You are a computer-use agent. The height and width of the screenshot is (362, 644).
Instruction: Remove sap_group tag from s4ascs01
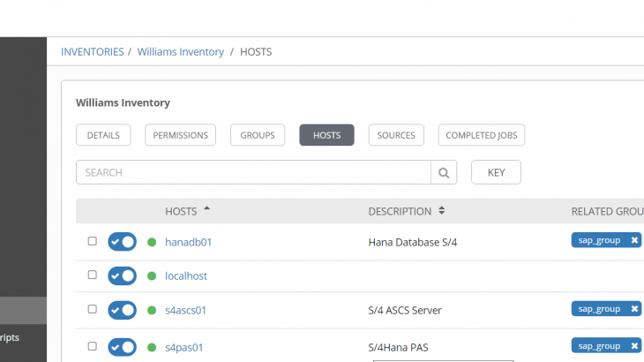click(x=634, y=309)
